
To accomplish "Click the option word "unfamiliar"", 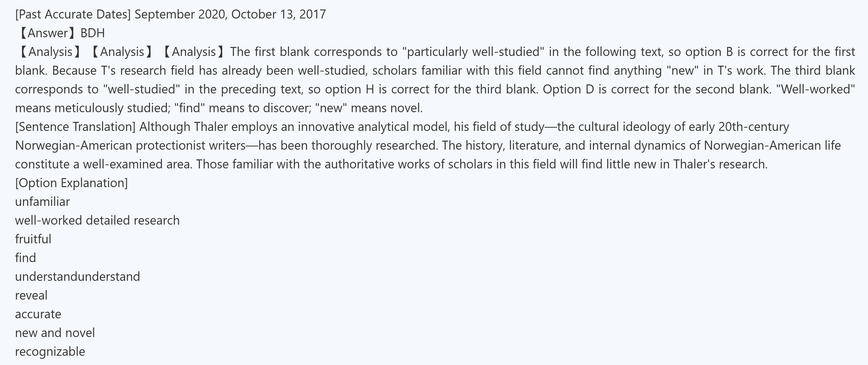I will 42,202.
